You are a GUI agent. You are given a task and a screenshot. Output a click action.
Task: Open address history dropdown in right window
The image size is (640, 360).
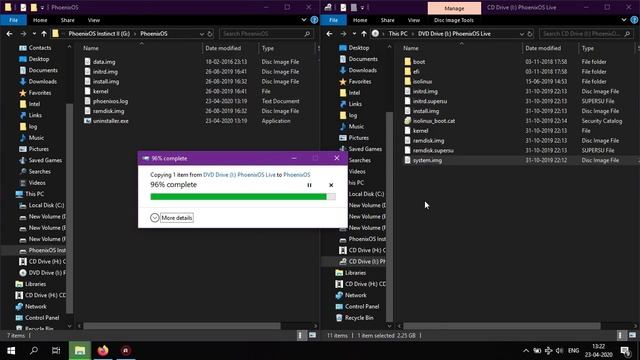click(x=522, y=34)
